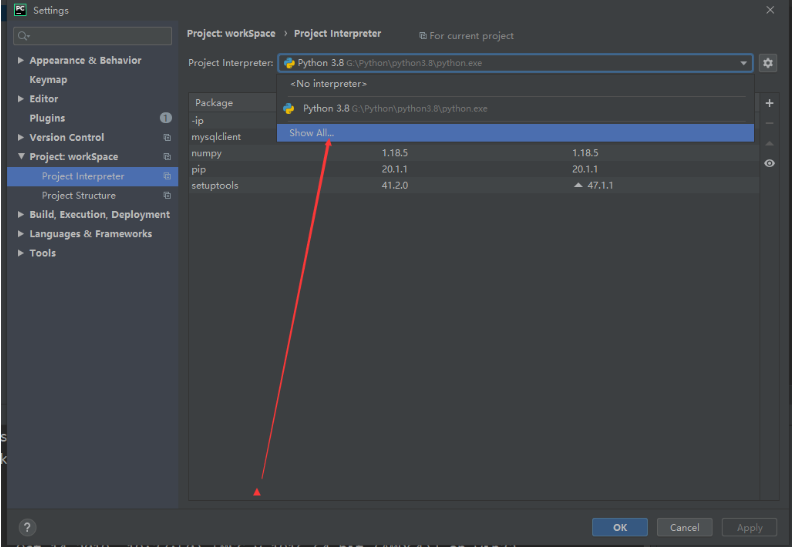Expand the Editor section

click(x=21, y=98)
